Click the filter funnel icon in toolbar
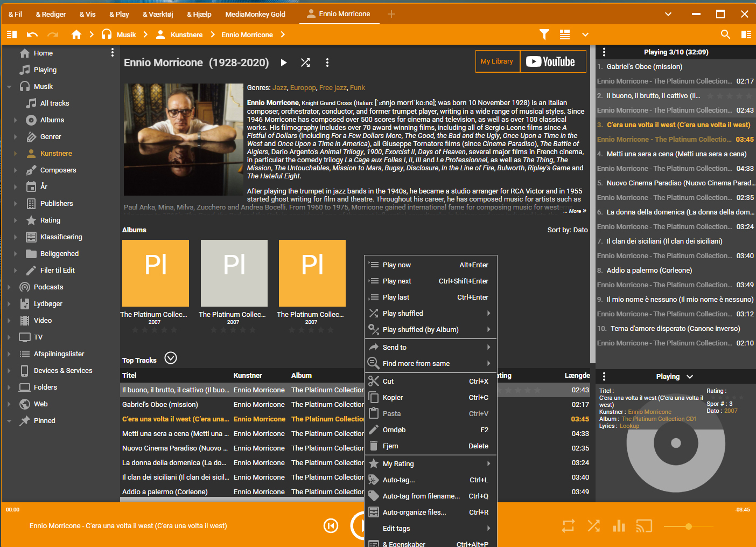 pyautogui.click(x=544, y=34)
